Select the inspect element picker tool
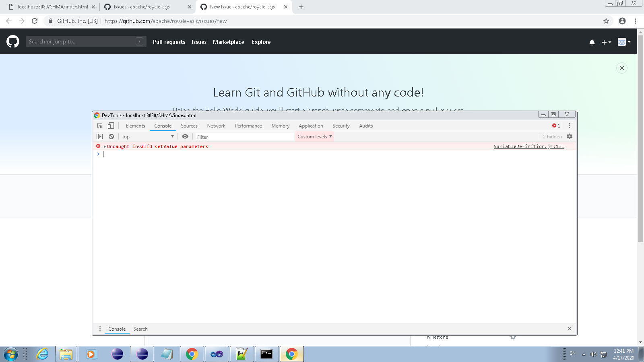 point(100,125)
